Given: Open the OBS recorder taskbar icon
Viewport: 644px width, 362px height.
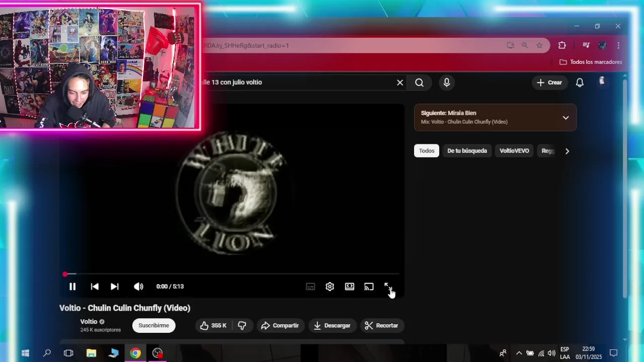Looking at the screenshot, I should [157, 353].
